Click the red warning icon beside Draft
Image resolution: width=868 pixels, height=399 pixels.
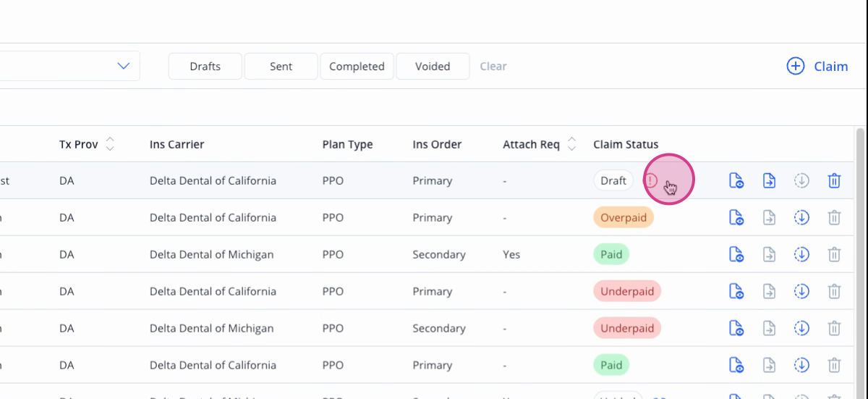[x=651, y=180]
